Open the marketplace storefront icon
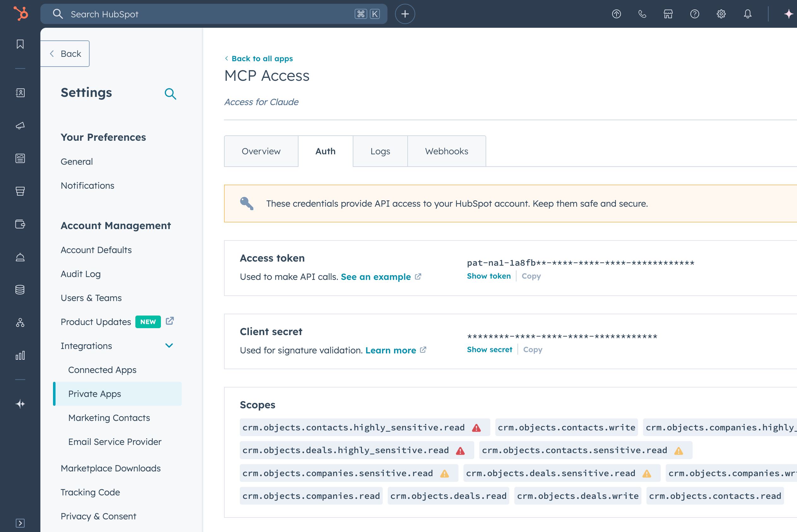The image size is (797, 532). point(668,14)
